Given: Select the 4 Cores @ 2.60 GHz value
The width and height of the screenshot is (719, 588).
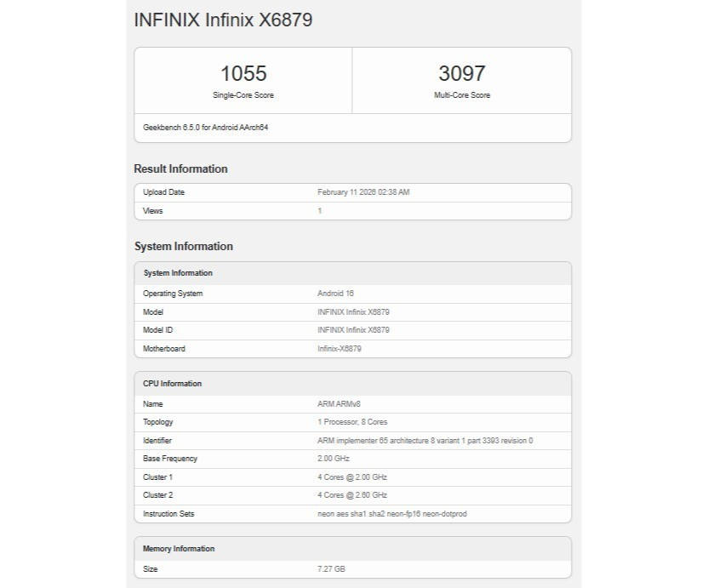Looking at the screenshot, I should point(352,495).
